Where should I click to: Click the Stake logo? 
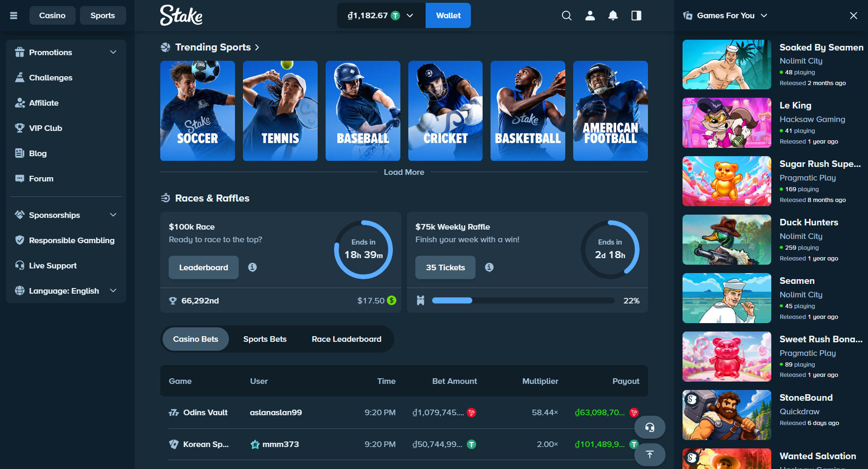[181, 15]
